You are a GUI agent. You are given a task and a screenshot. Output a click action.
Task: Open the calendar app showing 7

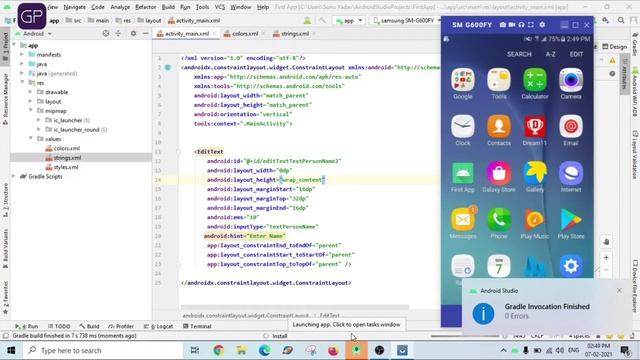tap(499, 266)
